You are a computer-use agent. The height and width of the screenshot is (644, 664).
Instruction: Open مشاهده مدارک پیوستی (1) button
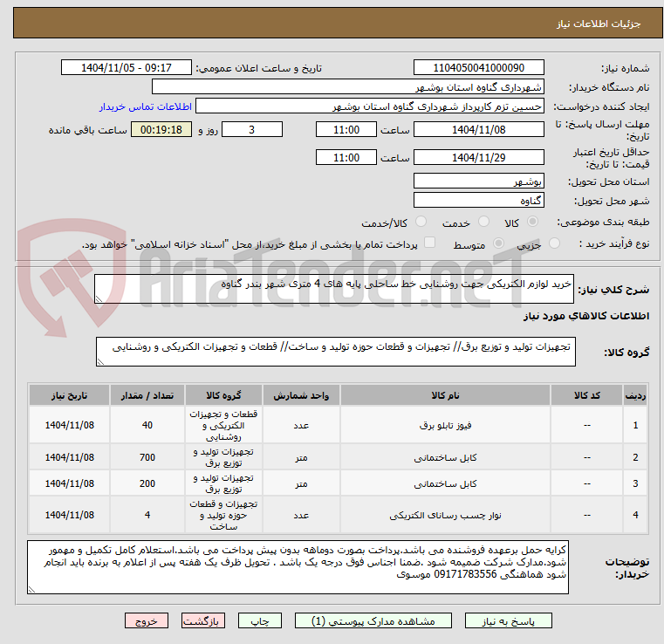pyautogui.click(x=373, y=620)
